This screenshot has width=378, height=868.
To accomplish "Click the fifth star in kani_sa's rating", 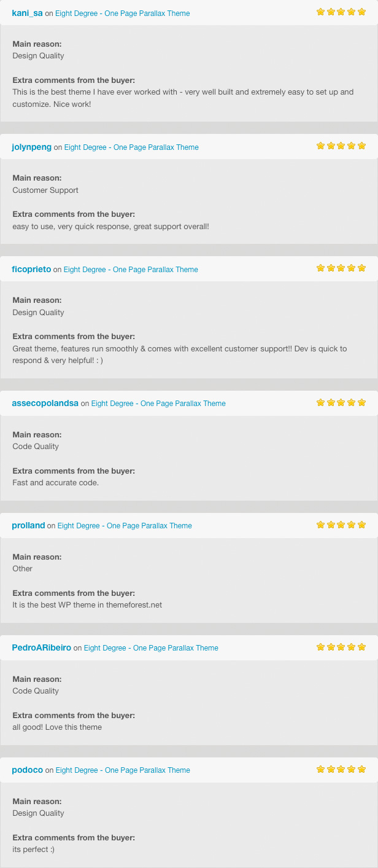I will pos(361,11).
